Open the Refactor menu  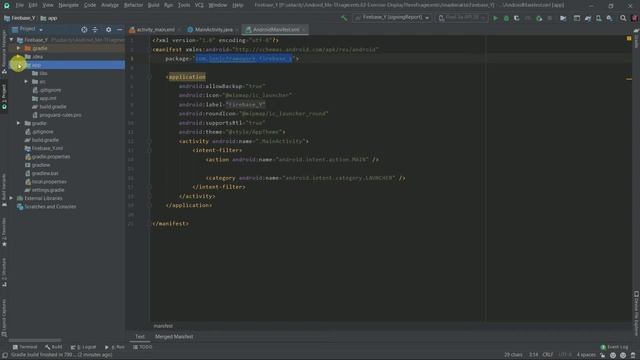pyautogui.click(x=133, y=5)
